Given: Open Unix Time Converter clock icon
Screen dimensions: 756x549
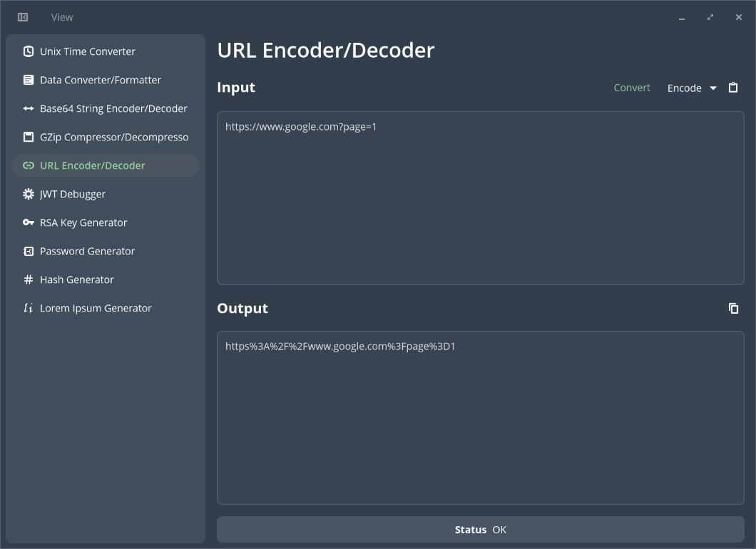Looking at the screenshot, I should (29, 51).
